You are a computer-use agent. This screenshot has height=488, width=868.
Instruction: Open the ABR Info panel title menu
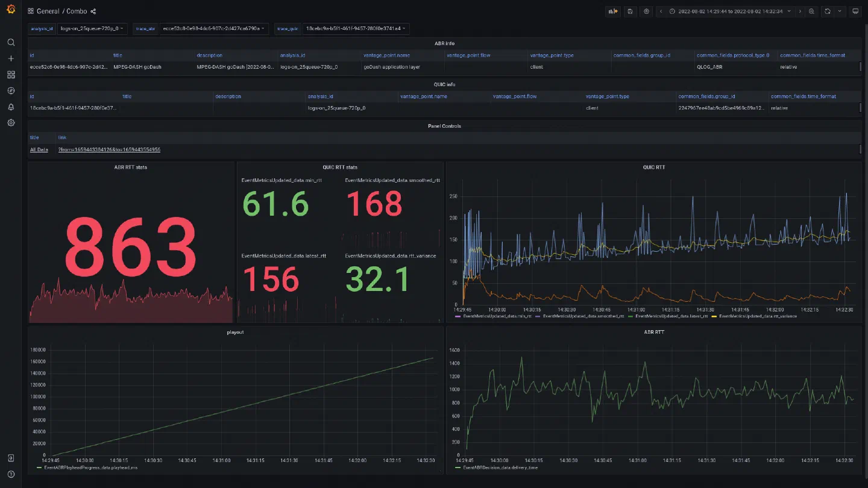click(x=444, y=43)
